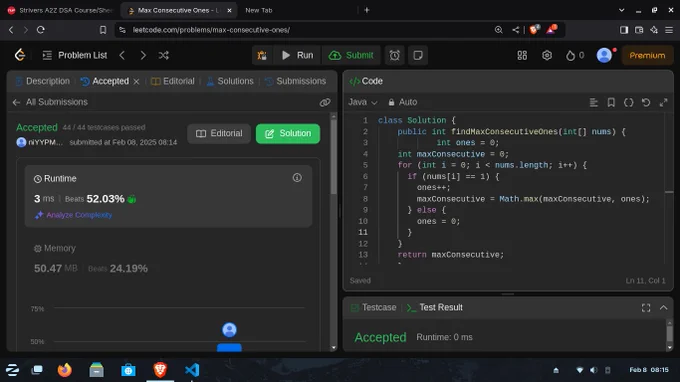Click Analyze Complexity link
This screenshot has height=382, width=680.
tap(74, 215)
